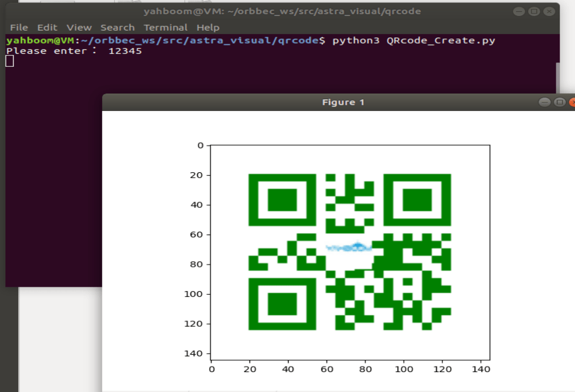Open the View menu in Terminal

79,28
